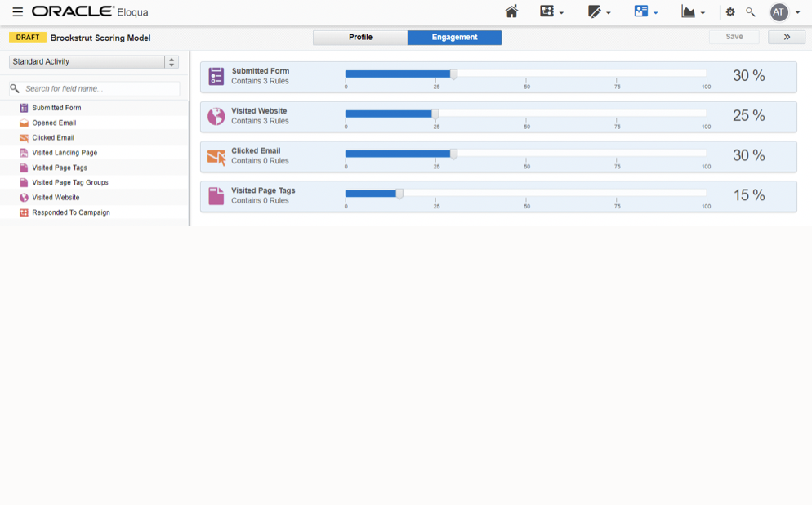Expand the arrow next to Audience icon

(x=656, y=13)
